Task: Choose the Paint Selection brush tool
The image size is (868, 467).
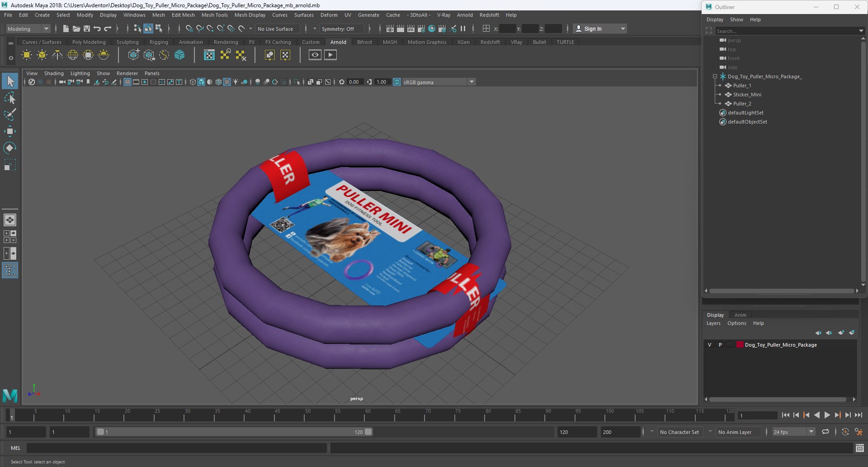Action: tap(10, 114)
